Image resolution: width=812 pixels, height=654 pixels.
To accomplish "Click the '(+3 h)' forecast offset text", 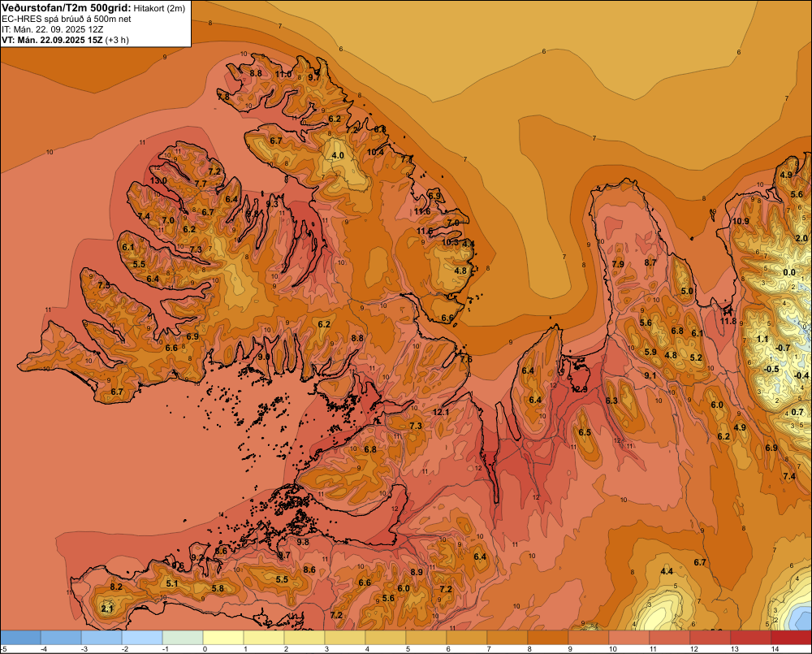I will pyautogui.click(x=117, y=40).
